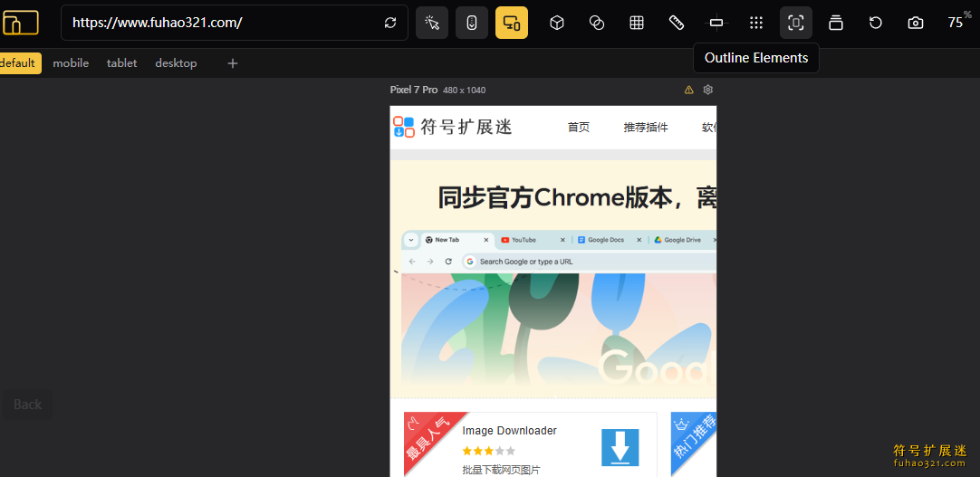Click the Chrome banner headline text
980x477 pixels.
[x=576, y=198]
